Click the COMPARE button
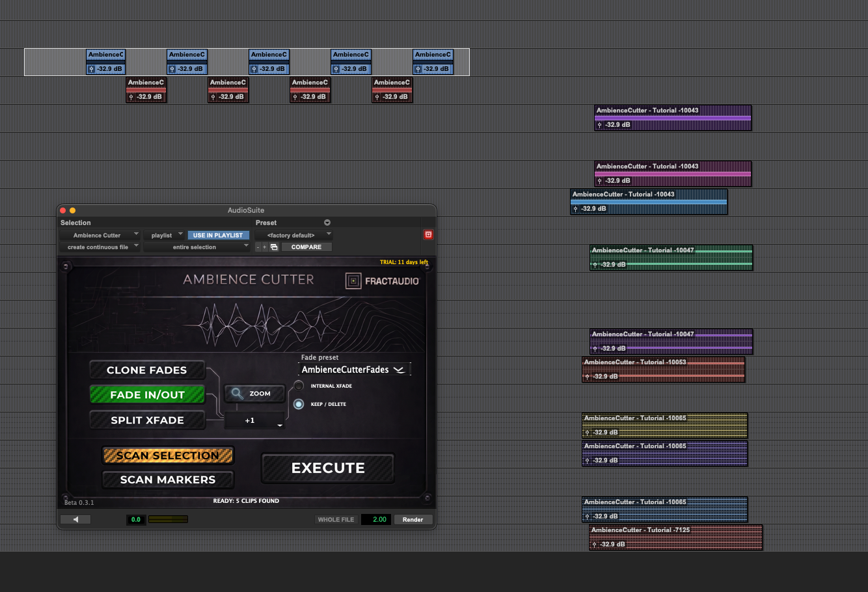 pos(306,247)
